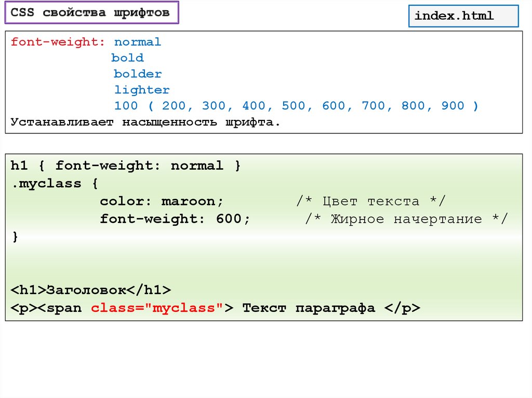Click the red 'class="myclass"' attribute
The image size is (532, 398).
(x=157, y=308)
